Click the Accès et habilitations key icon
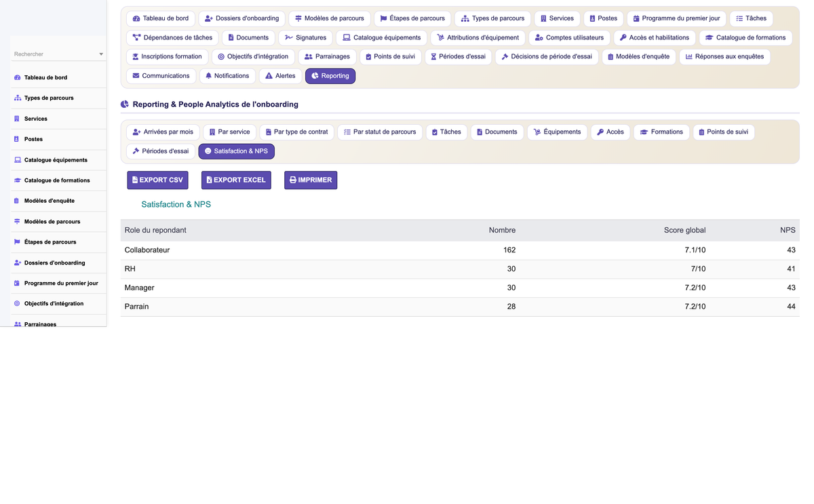Viewport: 814px width, 504px height. [x=623, y=38]
